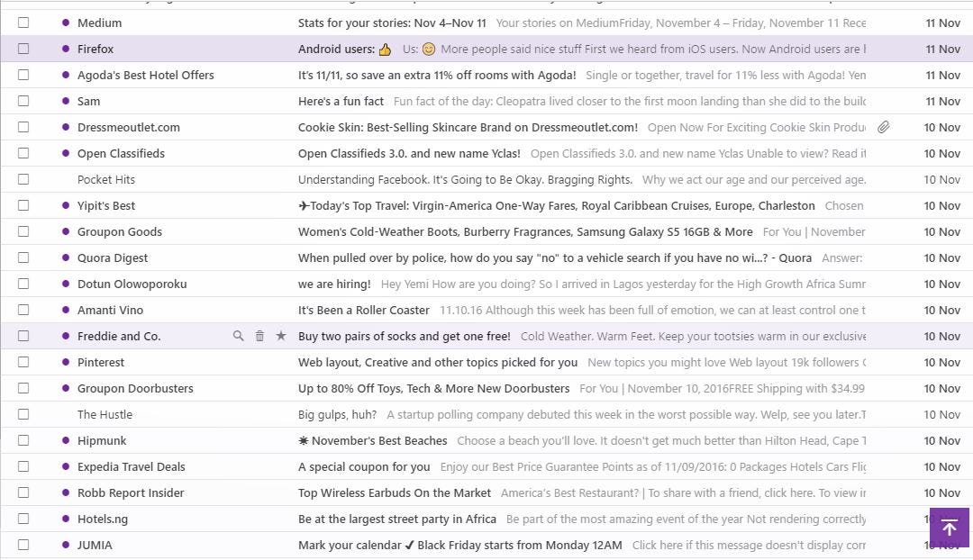Open Sam's 'Here's a fun fact' email
The width and height of the screenshot is (973, 560).
pyautogui.click(x=341, y=101)
